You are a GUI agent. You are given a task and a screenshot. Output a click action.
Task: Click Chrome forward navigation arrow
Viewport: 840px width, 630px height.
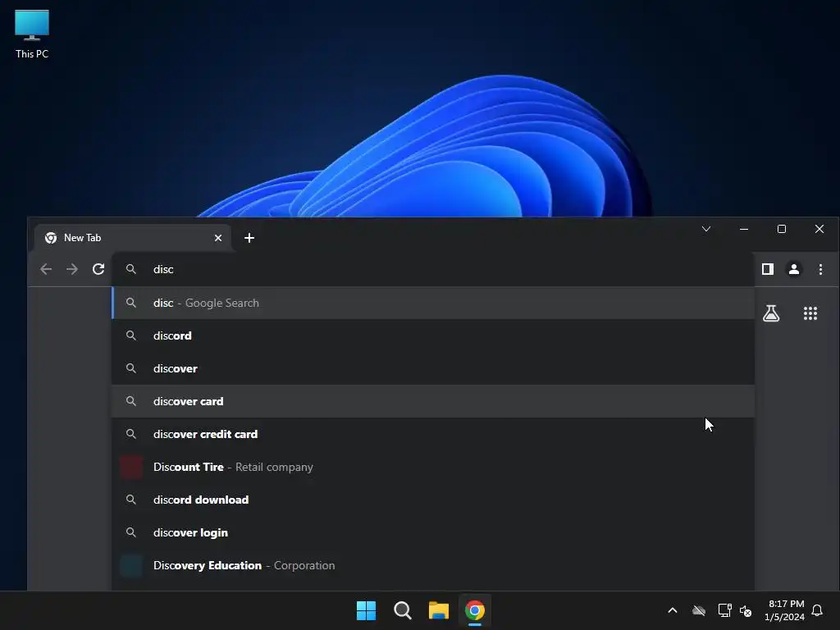click(x=72, y=269)
